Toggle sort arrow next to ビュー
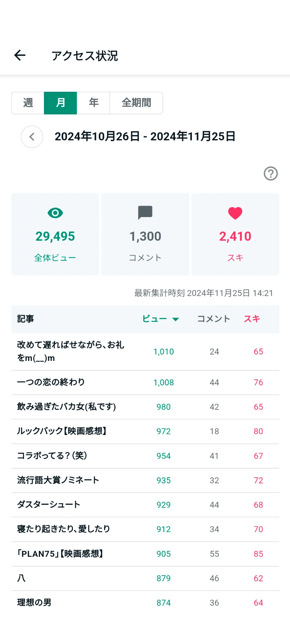The height and width of the screenshot is (644, 290). (175, 319)
